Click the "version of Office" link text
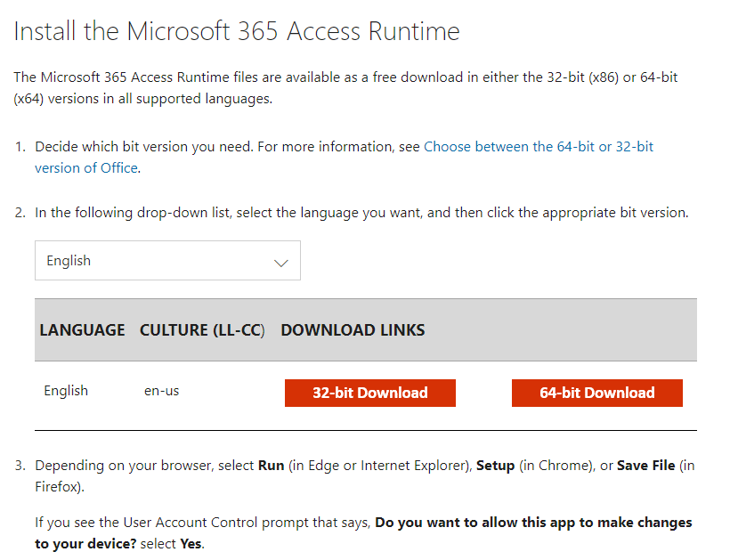 pyautogui.click(x=86, y=167)
